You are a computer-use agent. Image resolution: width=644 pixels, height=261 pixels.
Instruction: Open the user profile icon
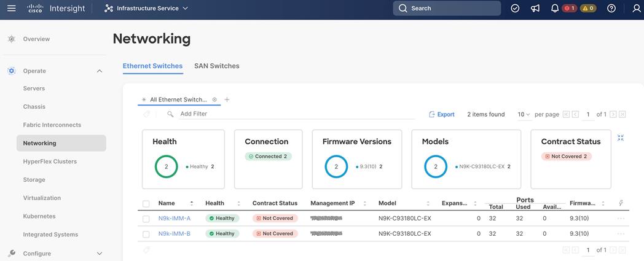[x=636, y=8]
